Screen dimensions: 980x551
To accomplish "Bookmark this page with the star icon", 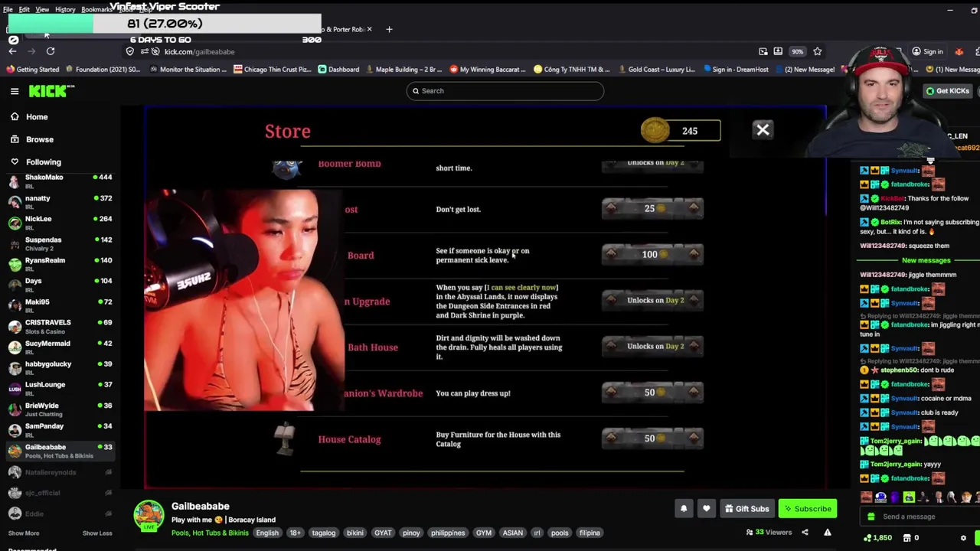I will coord(818,51).
